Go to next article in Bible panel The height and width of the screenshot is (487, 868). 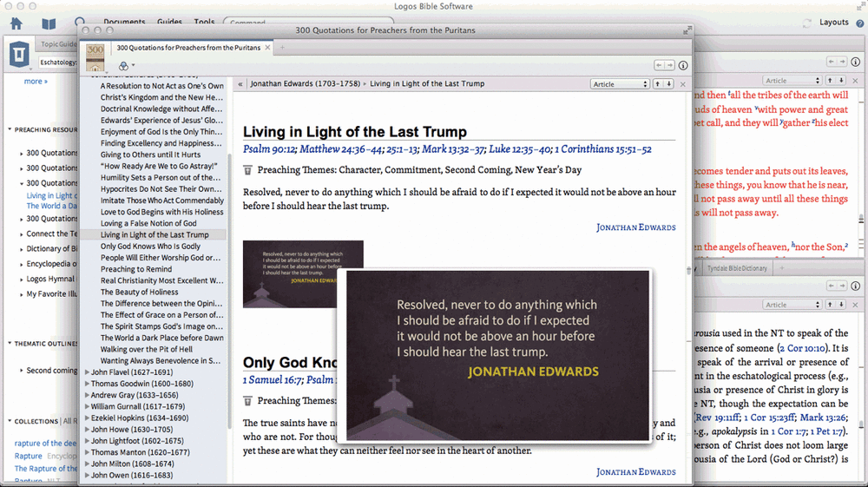841,81
